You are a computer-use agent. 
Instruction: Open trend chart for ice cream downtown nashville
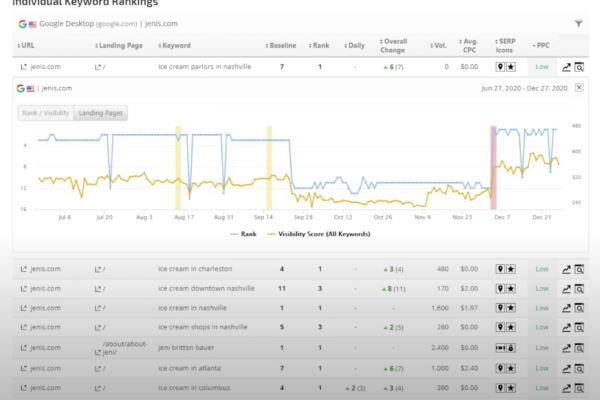click(x=566, y=289)
